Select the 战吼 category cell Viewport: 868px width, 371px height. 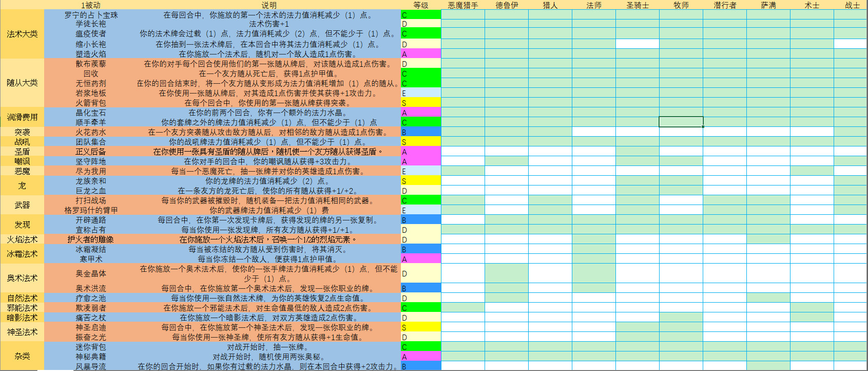point(23,142)
